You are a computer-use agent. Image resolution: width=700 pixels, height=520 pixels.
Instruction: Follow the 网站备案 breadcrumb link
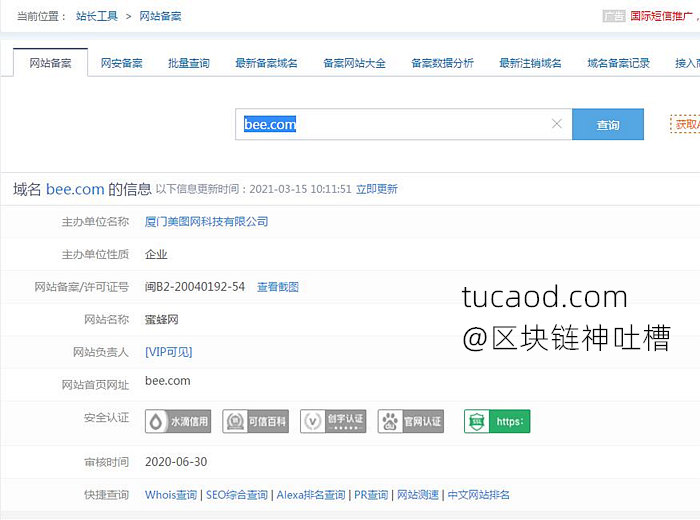point(160,17)
